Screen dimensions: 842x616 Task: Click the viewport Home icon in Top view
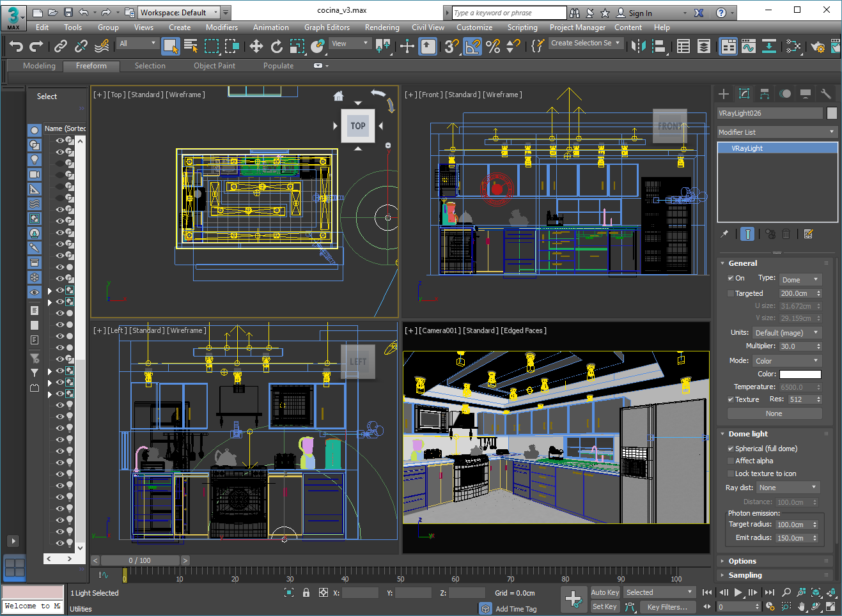click(339, 96)
